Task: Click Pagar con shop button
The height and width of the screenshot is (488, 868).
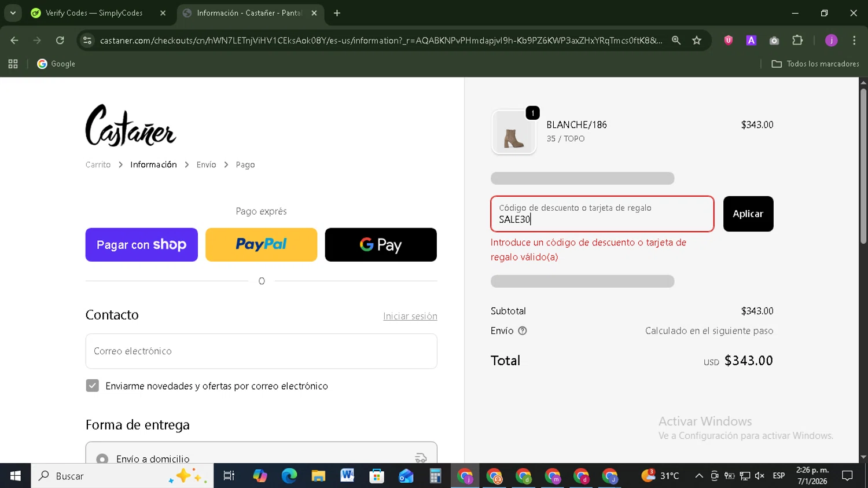Action: [142, 245]
